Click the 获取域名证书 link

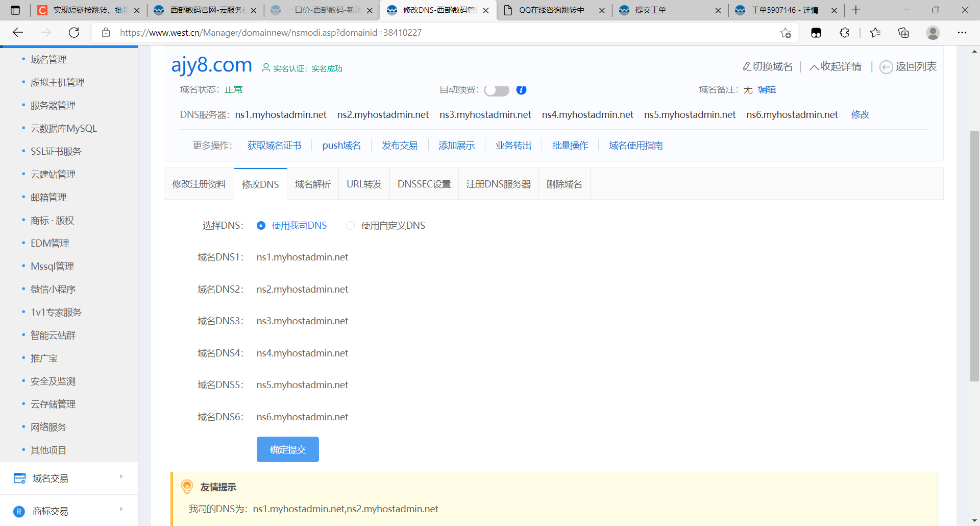pos(274,146)
